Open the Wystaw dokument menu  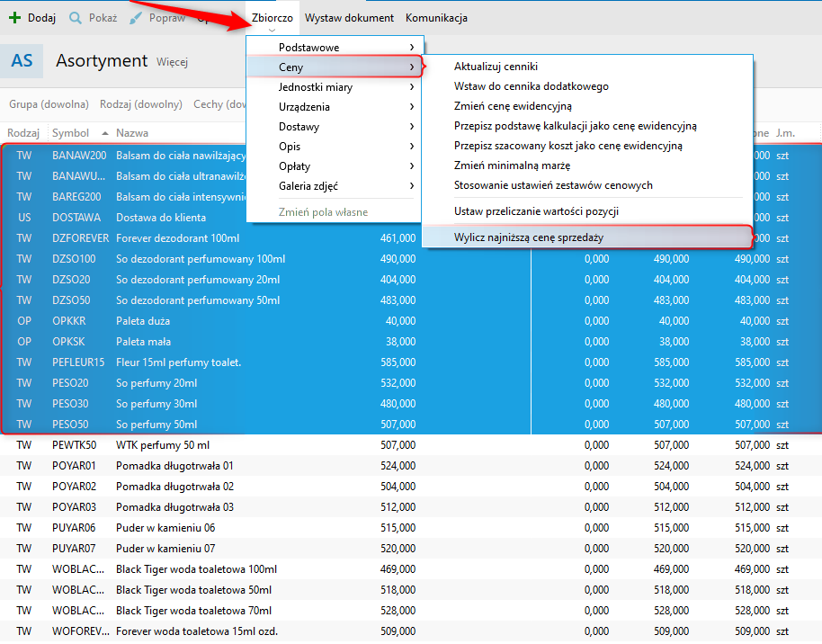(x=349, y=18)
